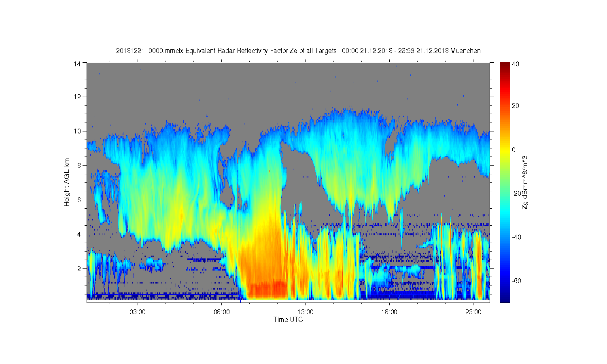Click the "10" height tick label
607x364 pixels.
click(x=77, y=131)
